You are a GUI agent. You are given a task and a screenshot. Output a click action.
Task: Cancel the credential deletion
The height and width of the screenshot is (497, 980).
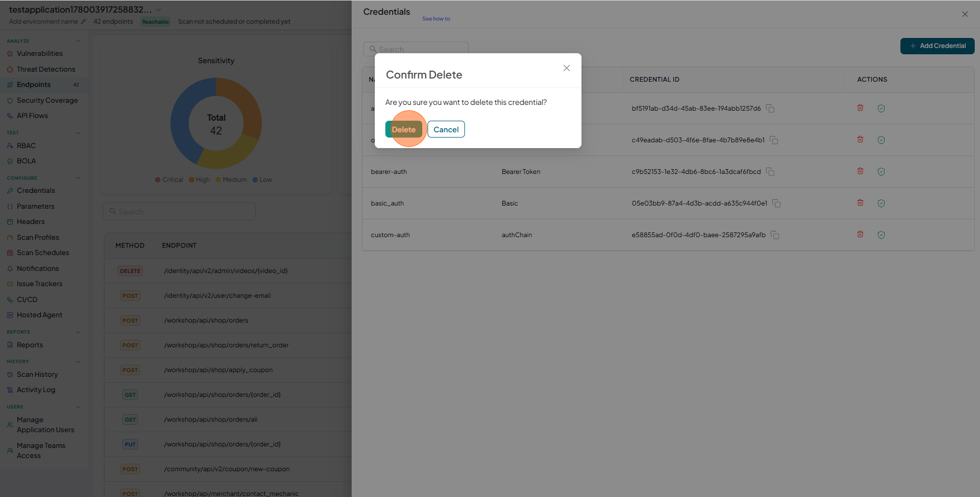tap(446, 129)
